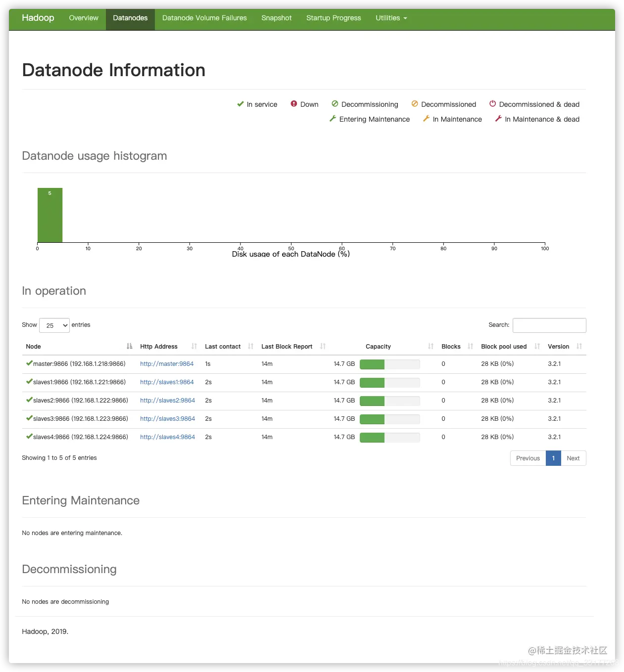Click the slaves4:9866 (192.168.1.224:9866) node text

coord(81,437)
